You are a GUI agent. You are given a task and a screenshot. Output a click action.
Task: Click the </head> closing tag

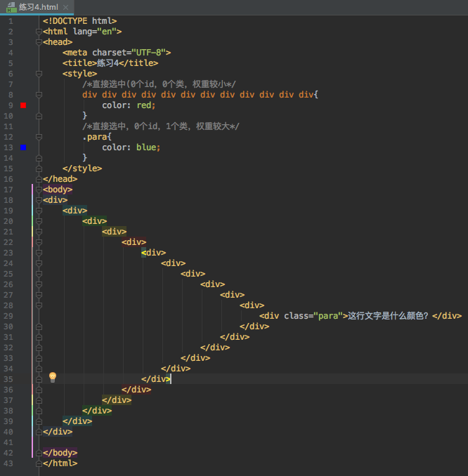click(x=60, y=179)
